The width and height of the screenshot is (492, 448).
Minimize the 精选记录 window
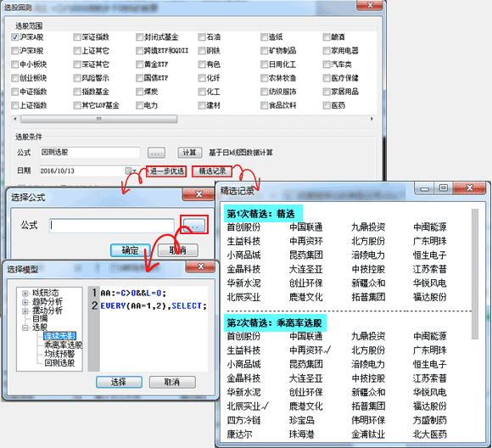pos(424,188)
